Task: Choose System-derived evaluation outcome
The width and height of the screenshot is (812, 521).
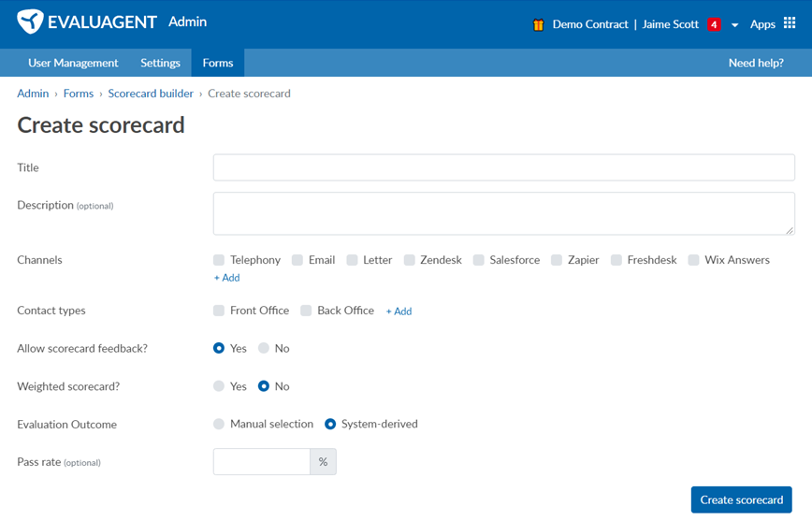Action: [330, 424]
